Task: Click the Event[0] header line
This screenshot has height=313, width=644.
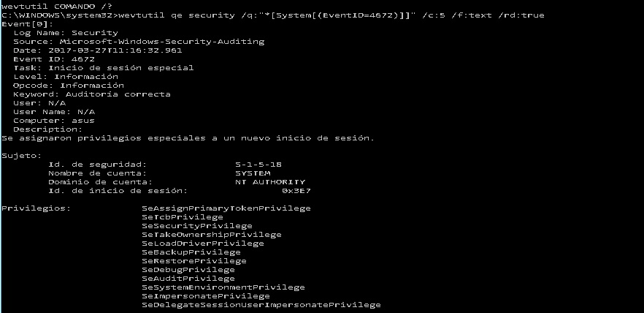Action: (x=18, y=24)
